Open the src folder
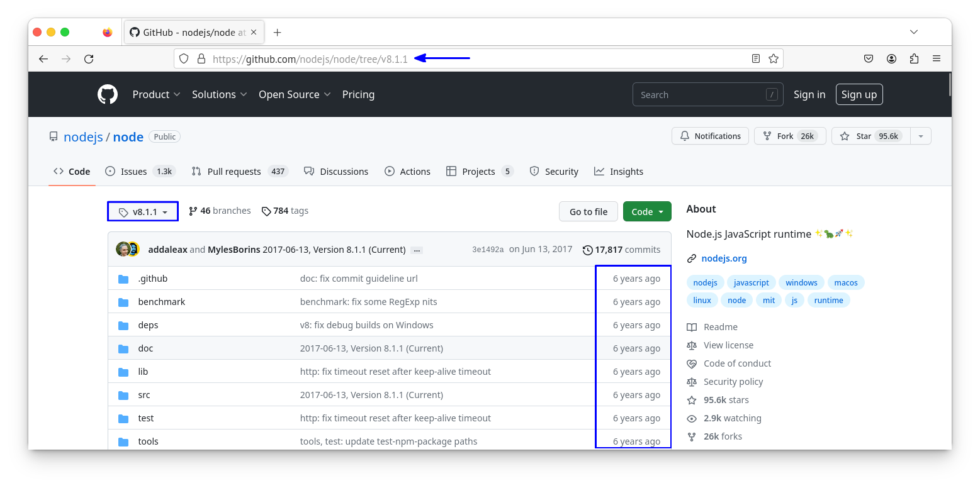The width and height of the screenshot is (980, 488). [x=144, y=395]
